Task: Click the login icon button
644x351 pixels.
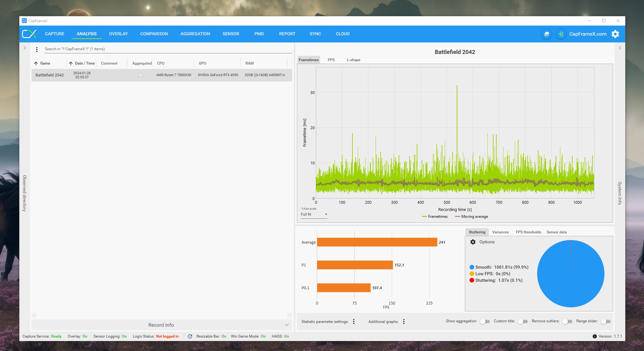Action: coord(561,34)
